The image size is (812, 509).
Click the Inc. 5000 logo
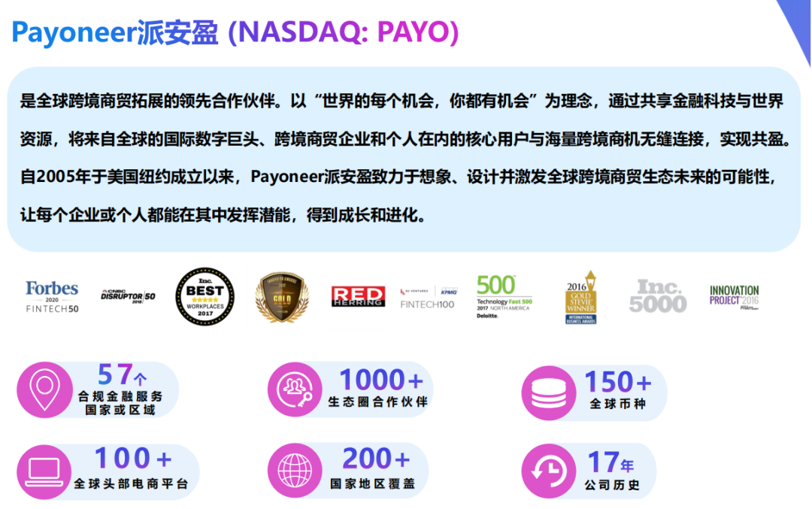pos(658,296)
